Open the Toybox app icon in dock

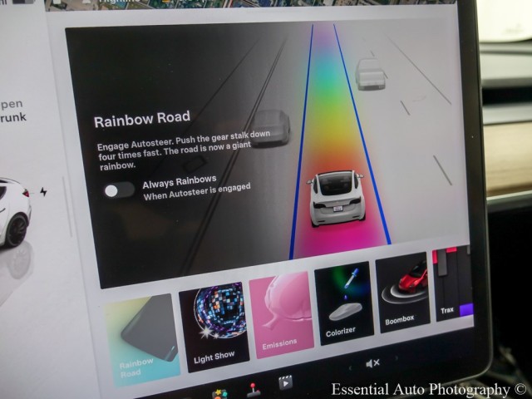tap(219, 395)
